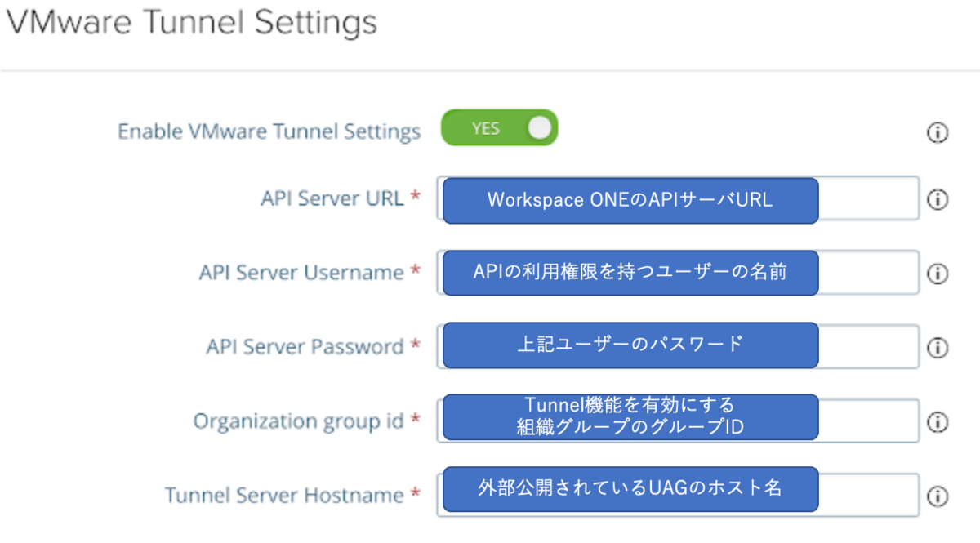Viewport: 980px width, 543px height.
Task: Toggle the Enable VMware Tunnel Settings switch
Action: [x=499, y=128]
